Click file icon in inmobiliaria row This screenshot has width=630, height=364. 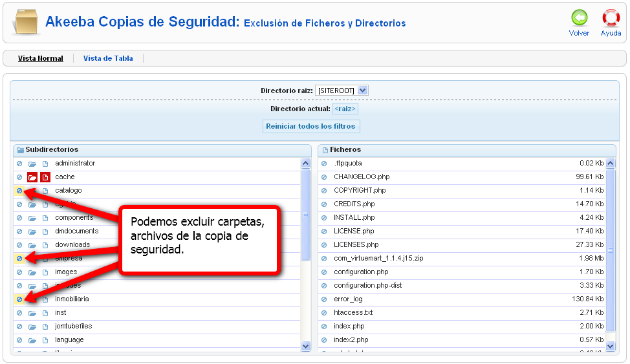(x=45, y=300)
